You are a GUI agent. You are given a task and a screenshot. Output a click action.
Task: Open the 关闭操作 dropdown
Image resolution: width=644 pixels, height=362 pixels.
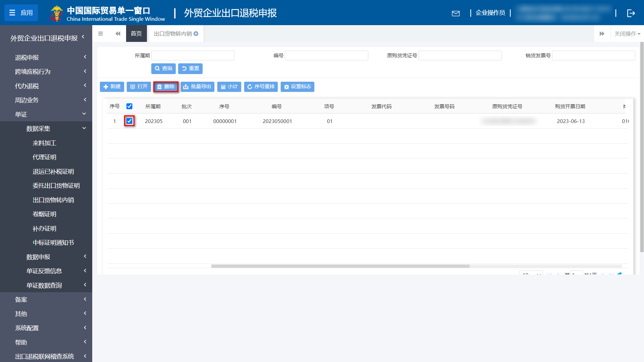[627, 34]
